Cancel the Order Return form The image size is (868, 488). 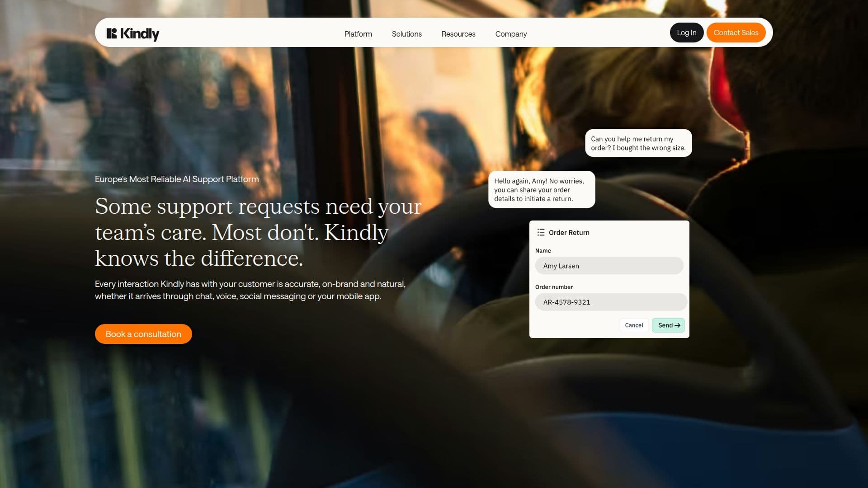[634, 325]
